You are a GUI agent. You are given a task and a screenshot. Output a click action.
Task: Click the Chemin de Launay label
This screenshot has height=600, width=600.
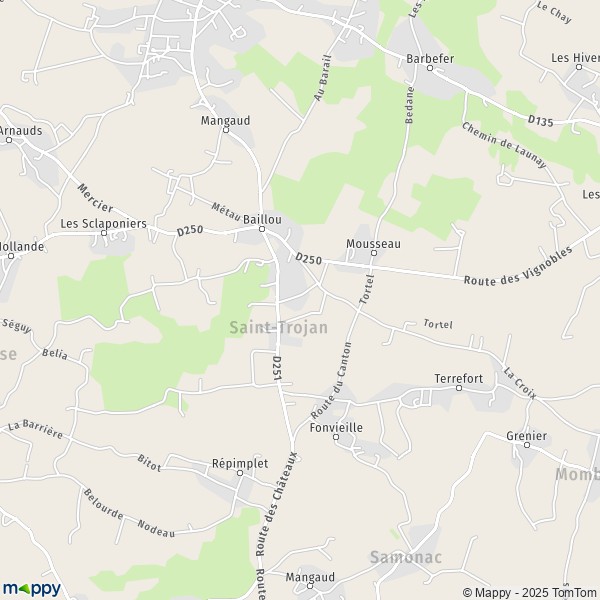pos(504,145)
